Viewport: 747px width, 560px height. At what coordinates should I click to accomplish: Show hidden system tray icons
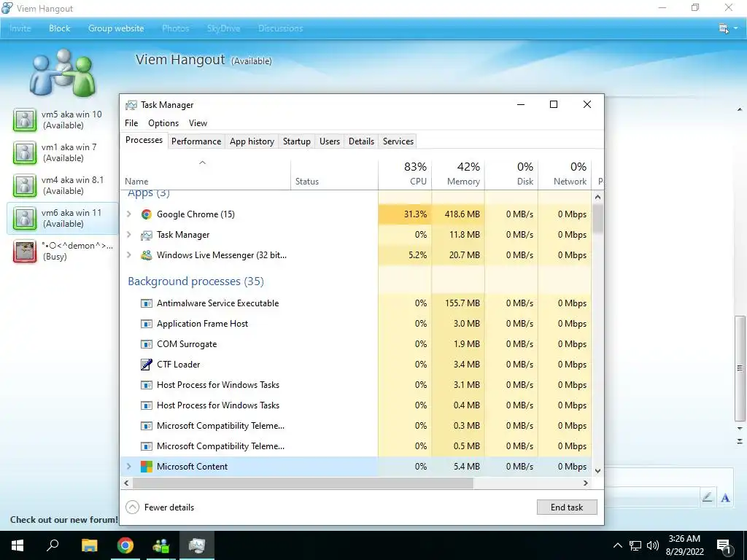tap(617, 545)
